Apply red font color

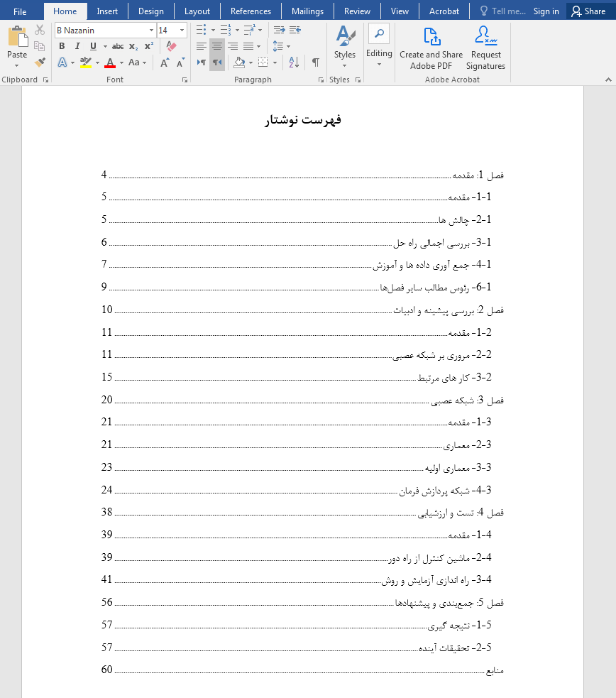point(110,62)
